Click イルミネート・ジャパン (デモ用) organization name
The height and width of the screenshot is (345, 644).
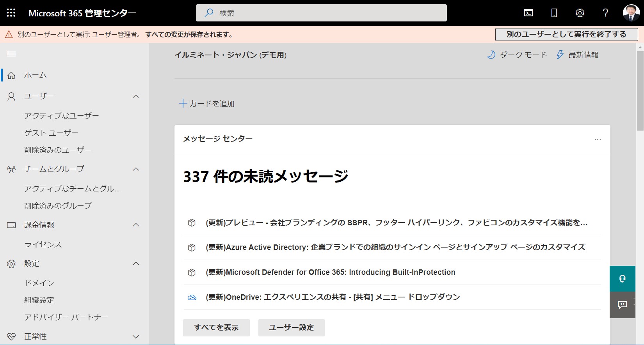[x=230, y=55]
